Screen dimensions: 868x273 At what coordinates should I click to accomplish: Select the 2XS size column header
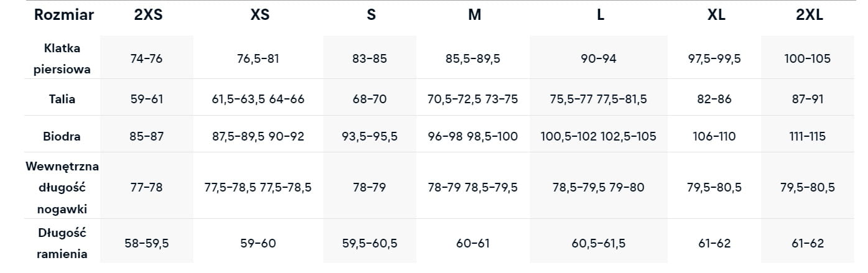(148, 16)
